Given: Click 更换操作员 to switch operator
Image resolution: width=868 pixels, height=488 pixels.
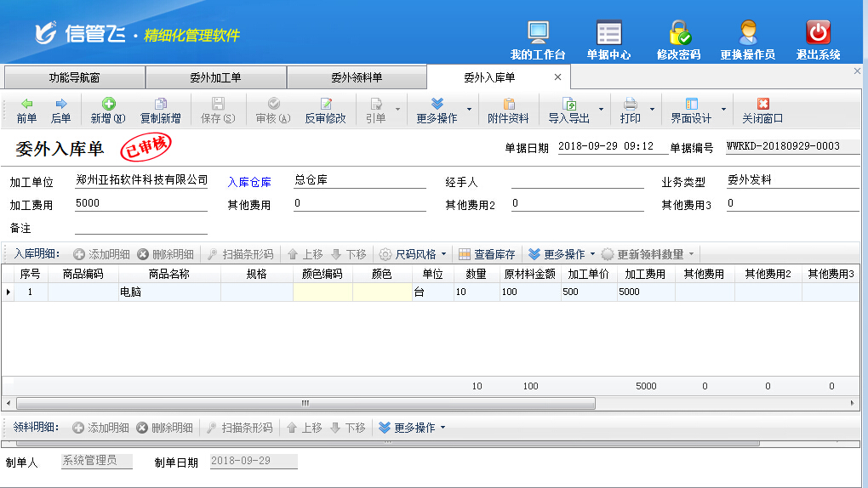Looking at the screenshot, I should click(x=747, y=40).
